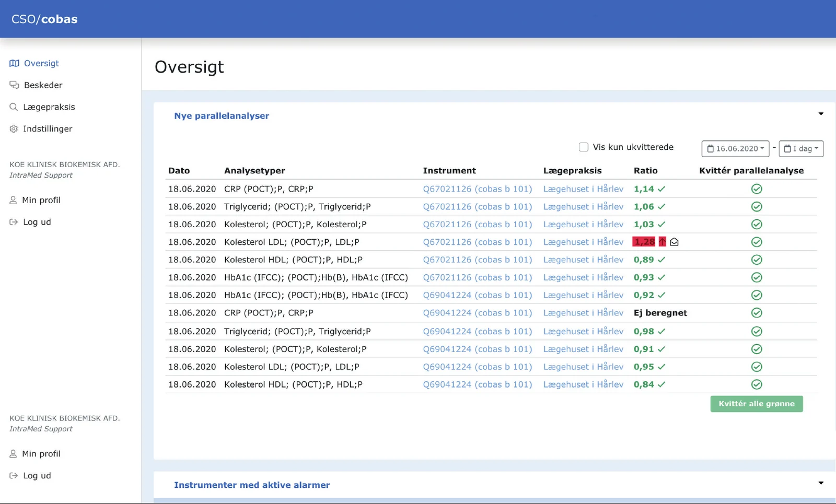Open Beskeder in the sidebar
Image resolution: width=836 pixels, height=504 pixels.
click(x=36, y=85)
